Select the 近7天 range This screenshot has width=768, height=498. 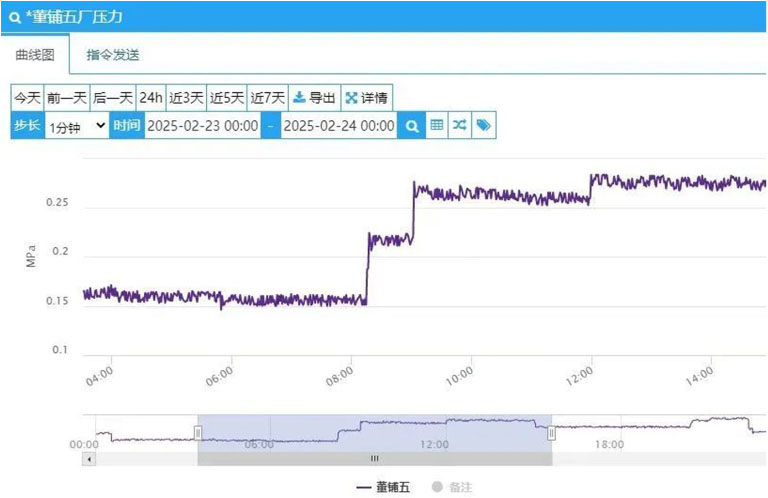(267, 97)
